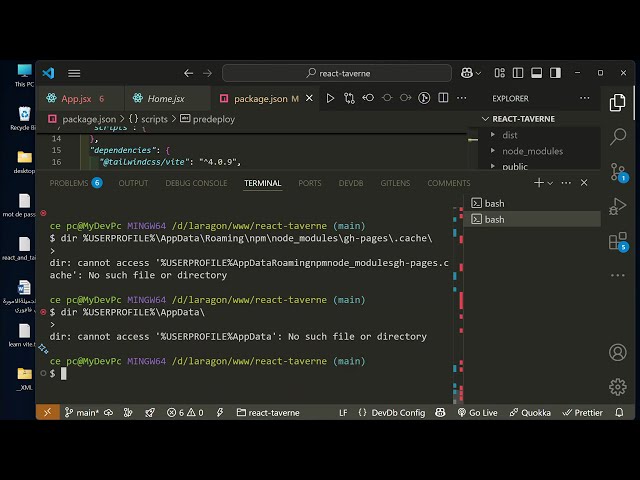Go back with the left arrow
Viewport: 640px width, 480px height.
point(188,73)
